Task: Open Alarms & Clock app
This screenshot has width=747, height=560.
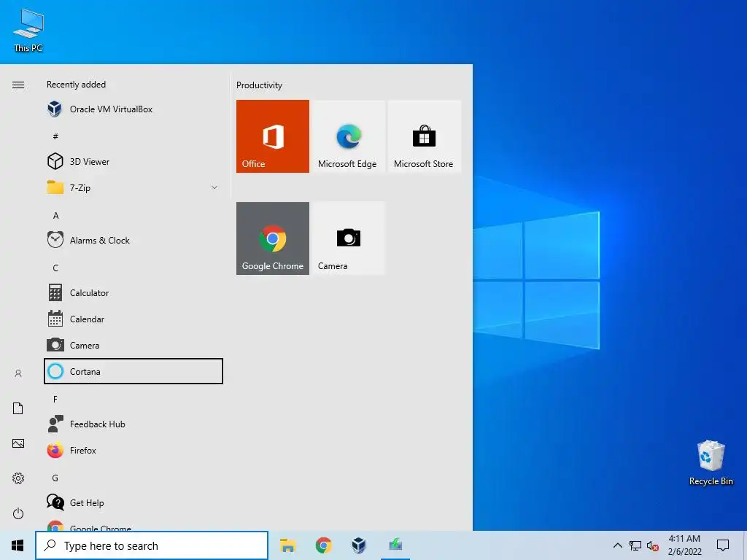Action: tap(133, 241)
